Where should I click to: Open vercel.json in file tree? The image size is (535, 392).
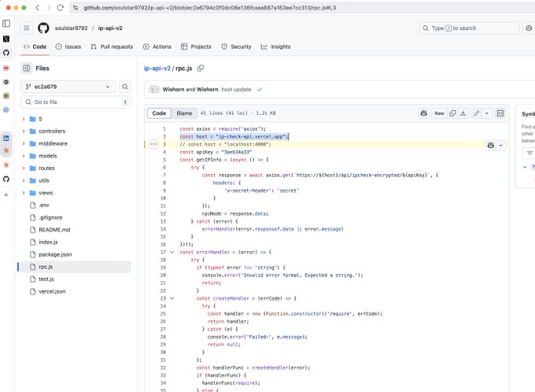pos(52,291)
